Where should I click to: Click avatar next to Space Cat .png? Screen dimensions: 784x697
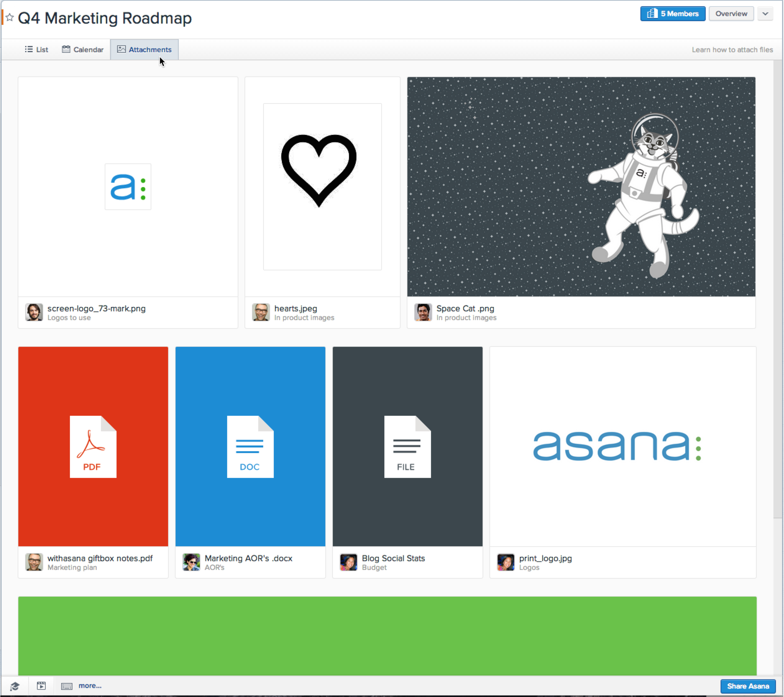(x=423, y=312)
